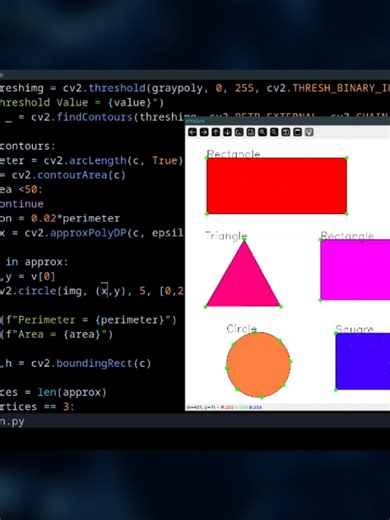Click the pan up arrow in image window toolbar
Screen dimensions: 390x520
pyautogui.click(x=216, y=132)
